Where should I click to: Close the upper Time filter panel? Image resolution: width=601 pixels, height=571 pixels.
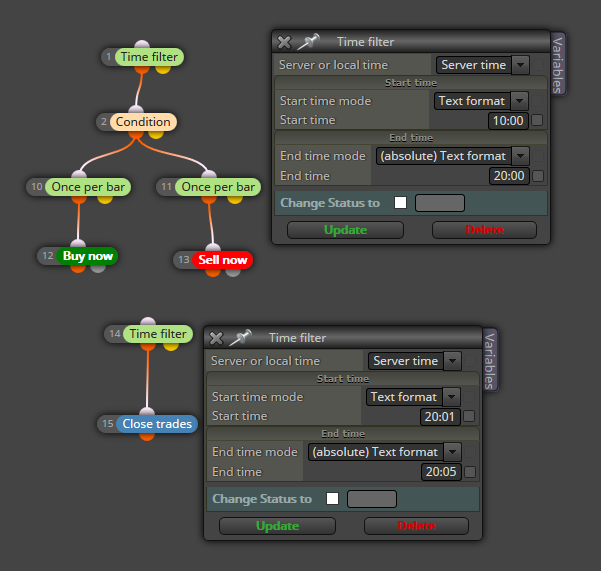click(x=284, y=42)
